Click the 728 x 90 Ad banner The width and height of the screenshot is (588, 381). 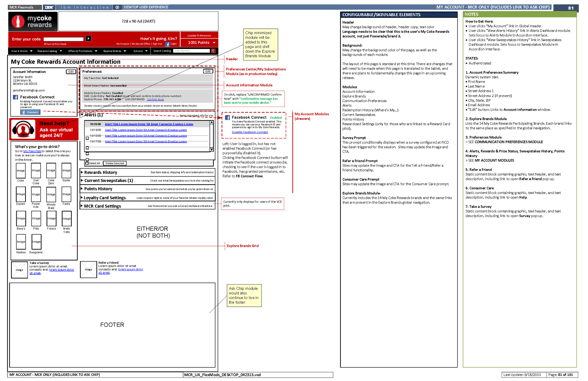point(138,21)
